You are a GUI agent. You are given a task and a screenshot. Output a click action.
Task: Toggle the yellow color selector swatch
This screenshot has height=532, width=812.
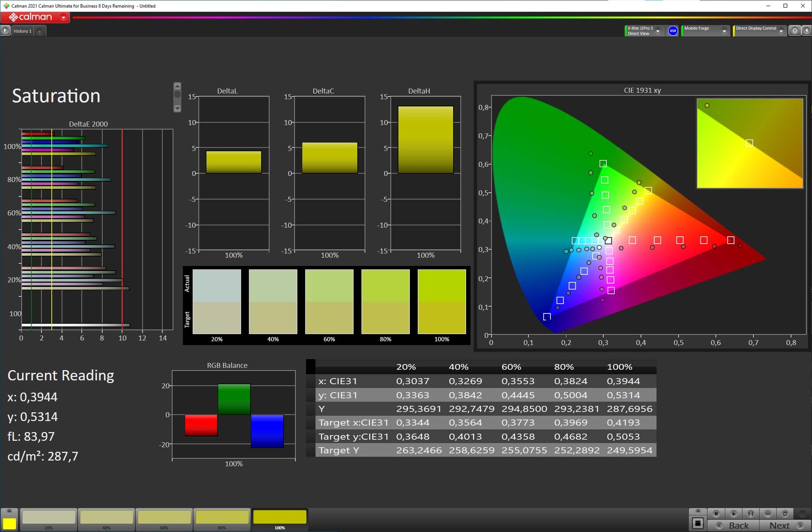(x=9, y=524)
